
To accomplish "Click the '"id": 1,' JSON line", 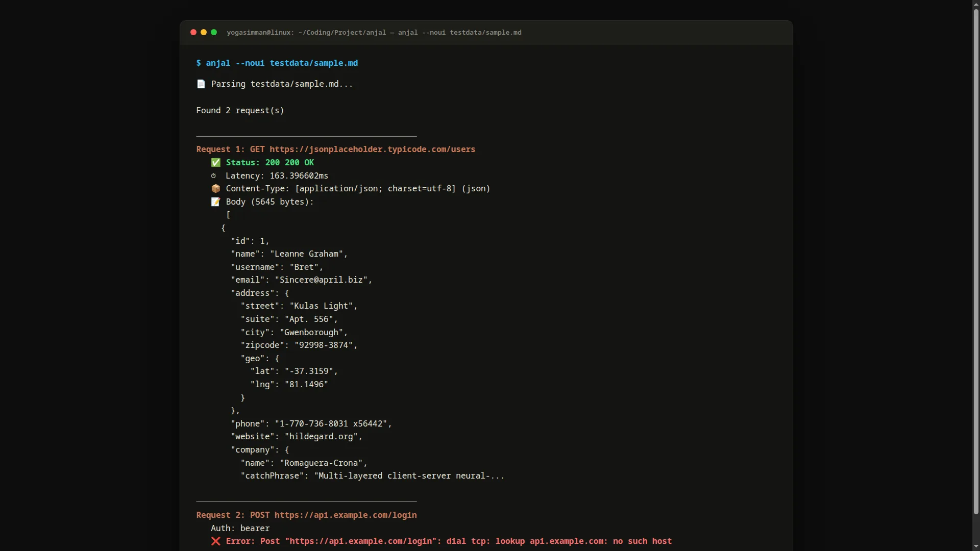I will click(250, 241).
